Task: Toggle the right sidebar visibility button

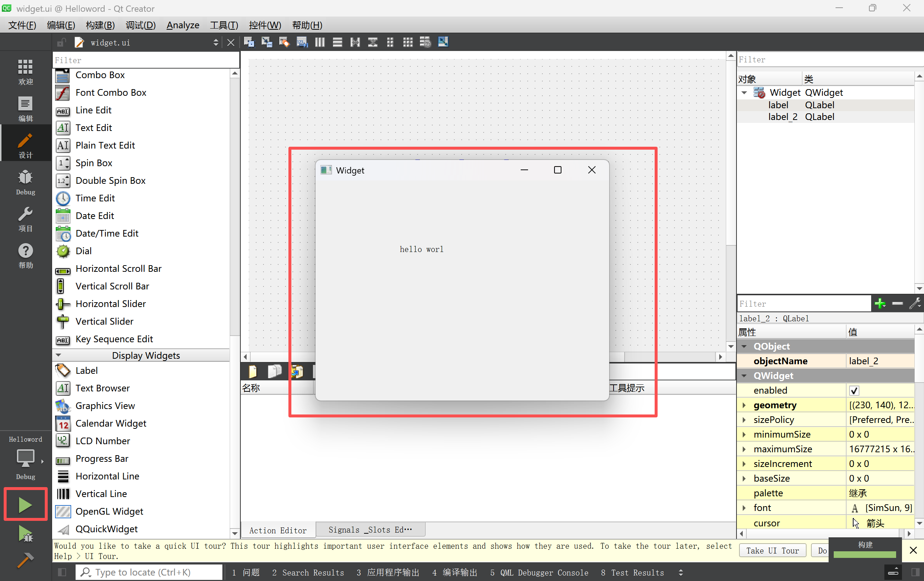Action: [x=915, y=572]
